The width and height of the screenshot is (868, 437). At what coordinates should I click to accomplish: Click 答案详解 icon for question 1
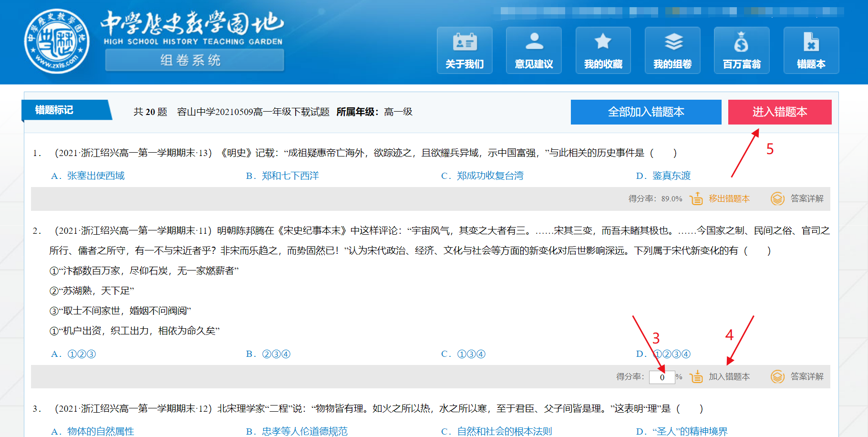tap(777, 198)
